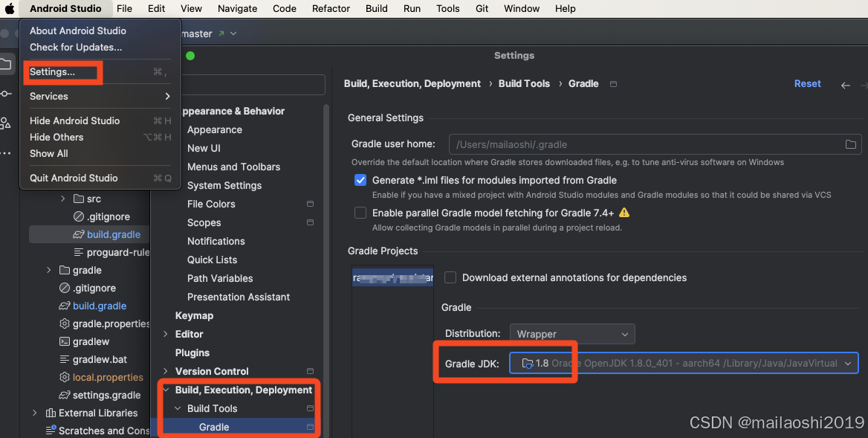Open the Apple menu
This screenshot has height=438, width=868.
pos(10,8)
